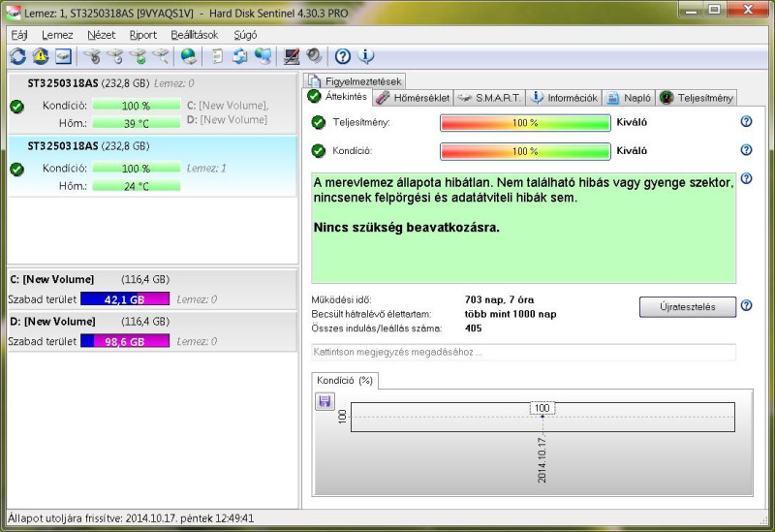
Task: Click the green status check of Lemez: 0 disk
Action: [x=16, y=107]
